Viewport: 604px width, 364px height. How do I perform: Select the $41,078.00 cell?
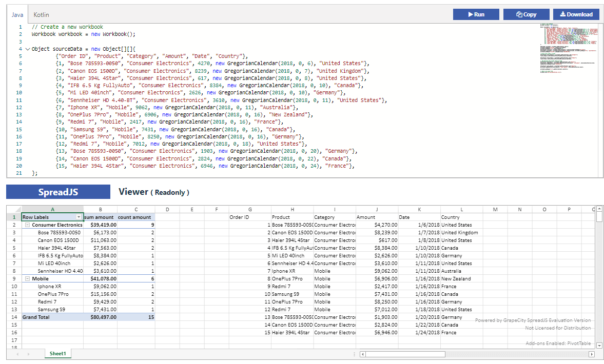tap(100, 278)
